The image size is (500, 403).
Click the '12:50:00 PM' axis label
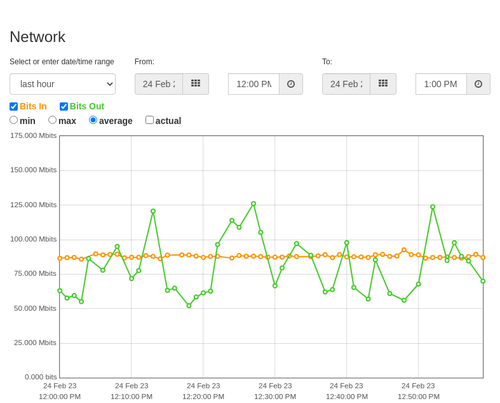pyautogui.click(x=419, y=397)
